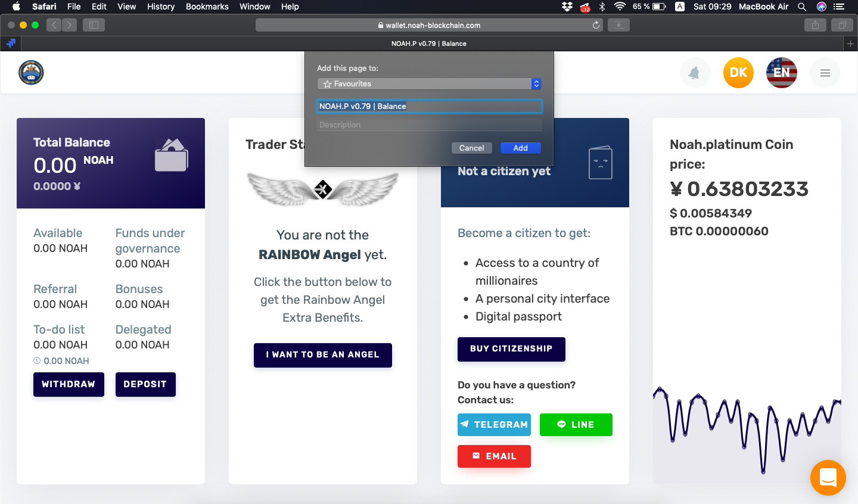
Task: Open input source menu A
Action: [x=680, y=7]
